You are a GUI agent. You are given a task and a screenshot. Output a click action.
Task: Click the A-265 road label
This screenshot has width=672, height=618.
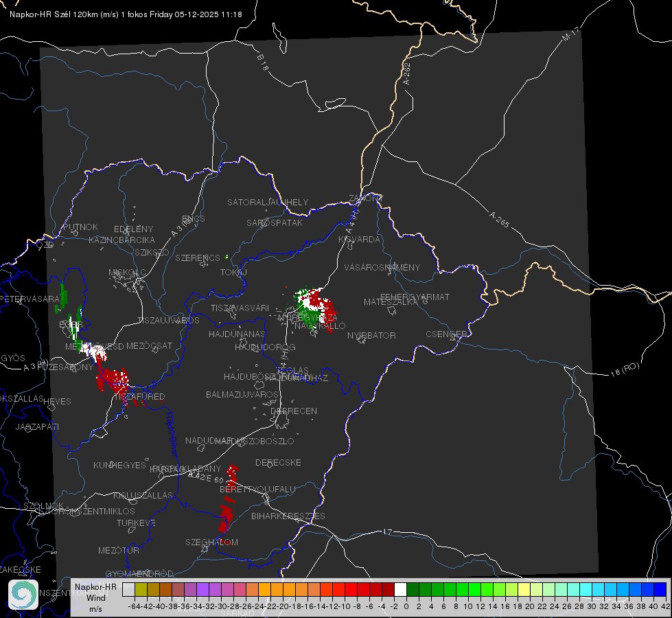click(x=499, y=219)
